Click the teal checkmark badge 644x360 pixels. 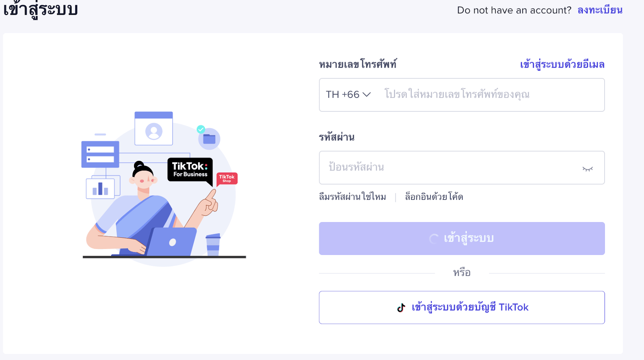point(201,129)
